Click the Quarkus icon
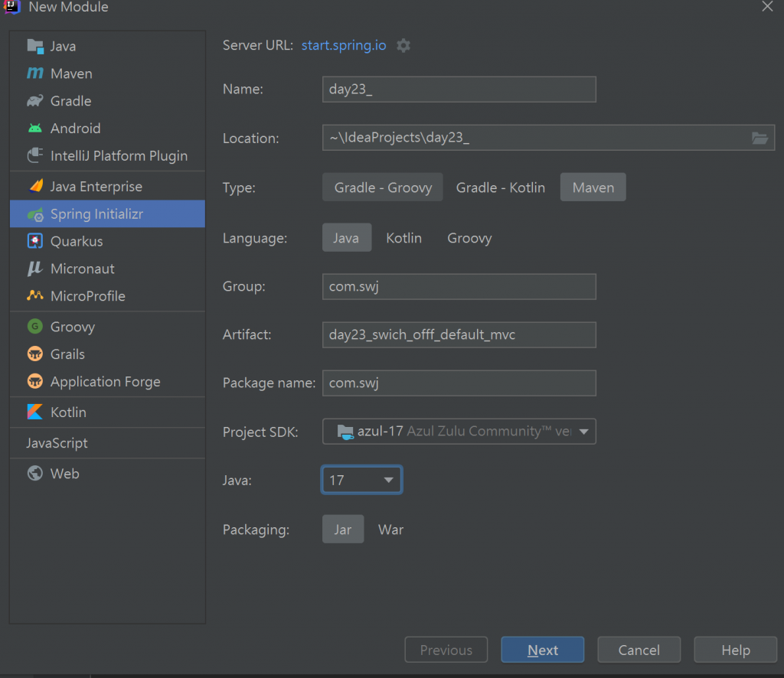 click(x=35, y=241)
